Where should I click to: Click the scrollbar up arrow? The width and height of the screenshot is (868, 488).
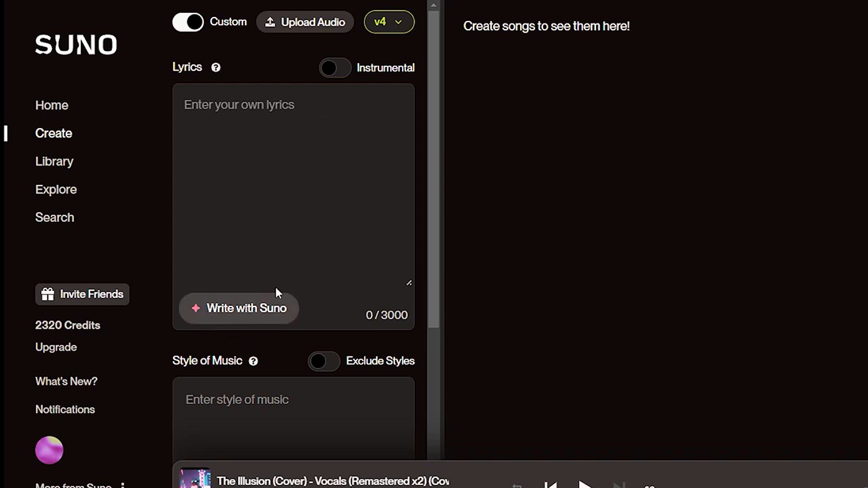point(434,5)
